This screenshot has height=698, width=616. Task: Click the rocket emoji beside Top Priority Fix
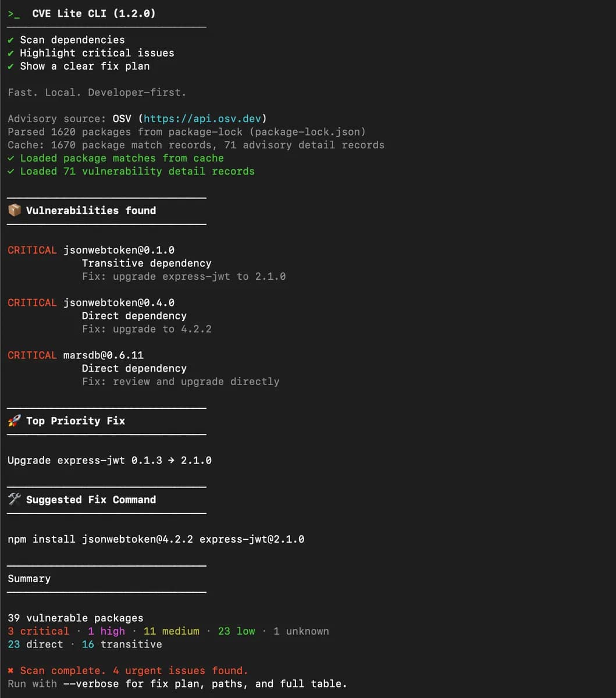click(15, 421)
